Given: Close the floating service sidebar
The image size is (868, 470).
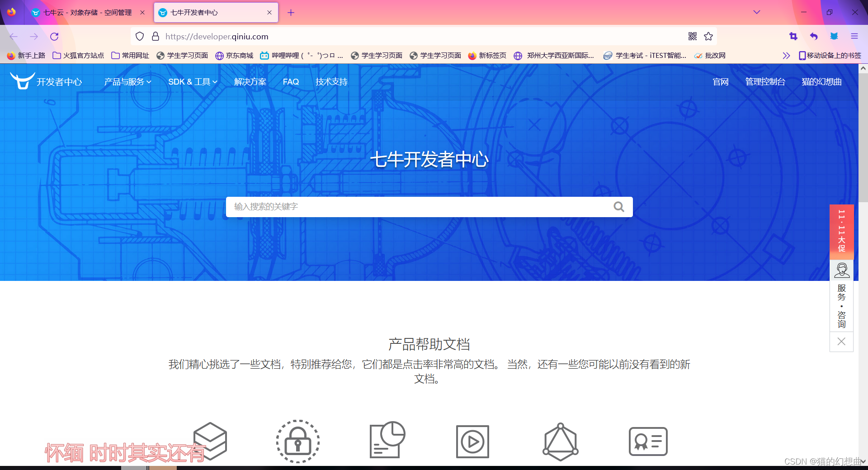Looking at the screenshot, I should pos(841,342).
